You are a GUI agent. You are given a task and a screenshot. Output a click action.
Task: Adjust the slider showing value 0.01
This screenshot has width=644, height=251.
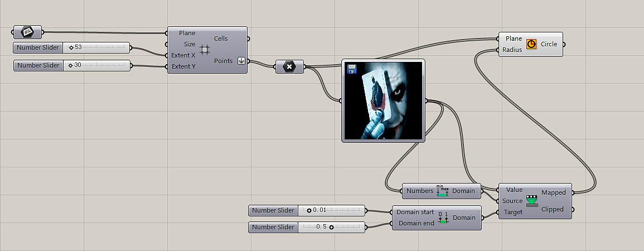click(x=331, y=210)
